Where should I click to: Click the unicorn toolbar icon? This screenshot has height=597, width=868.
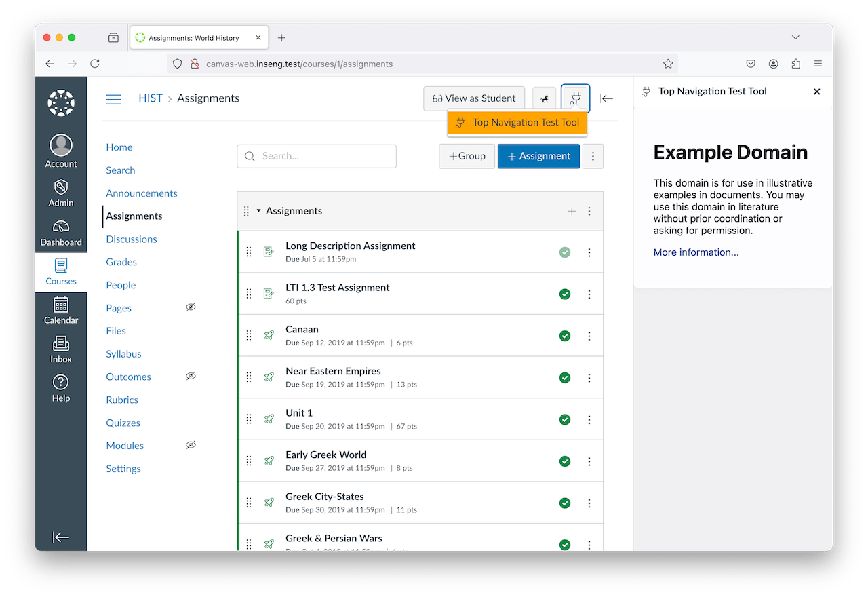(545, 98)
